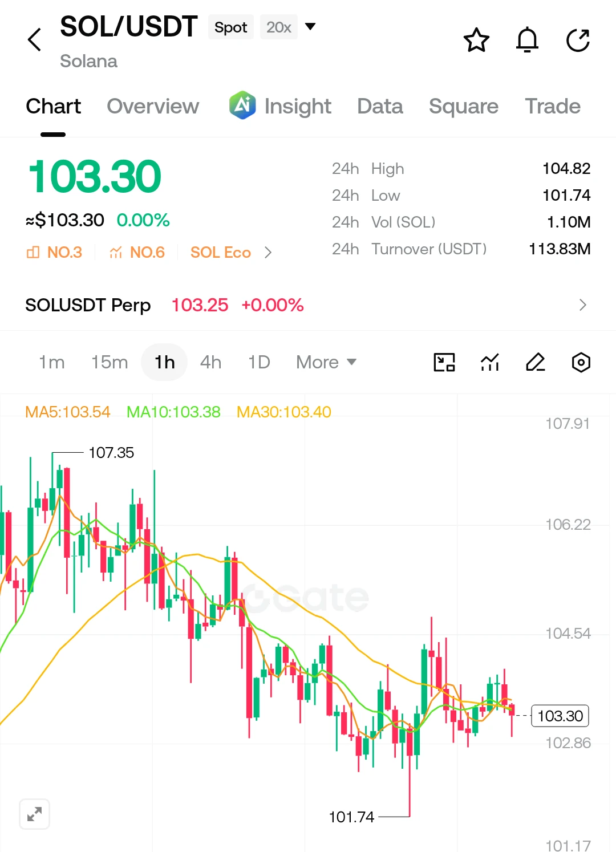Select the 1h timeframe

164,362
